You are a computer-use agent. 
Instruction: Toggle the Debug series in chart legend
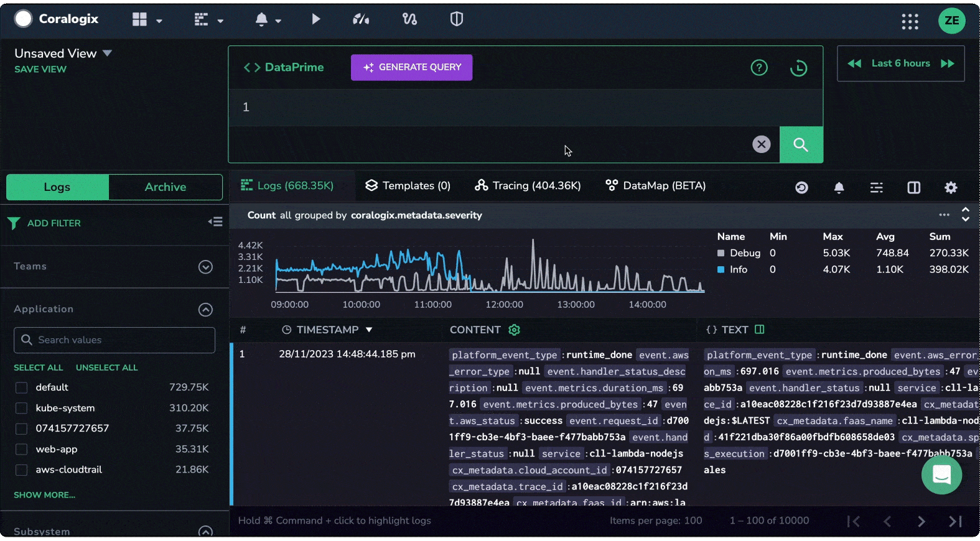(x=739, y=253)
